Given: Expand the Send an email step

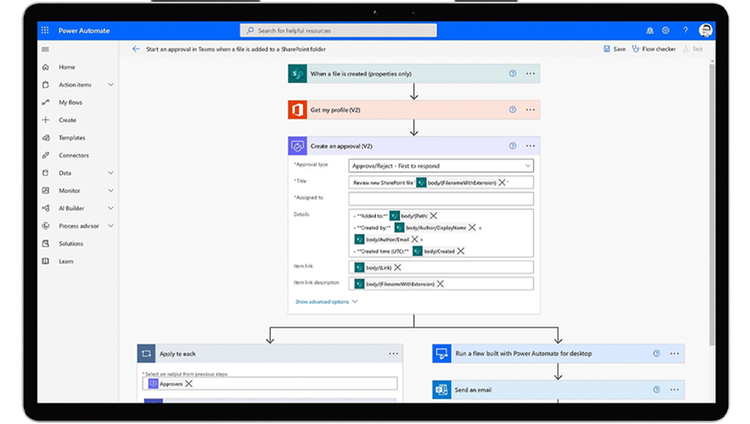Looking at the screenshot, I should pyautogui.click(x=558, y=390).
